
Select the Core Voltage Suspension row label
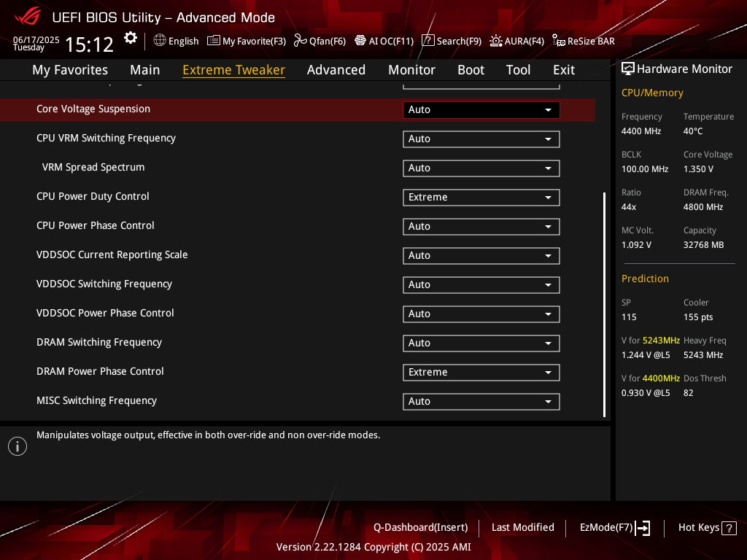click(93, 109)
